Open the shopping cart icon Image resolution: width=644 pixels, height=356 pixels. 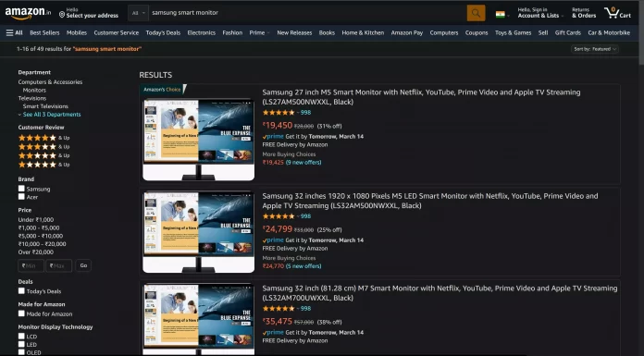click(x=617, y=13)
